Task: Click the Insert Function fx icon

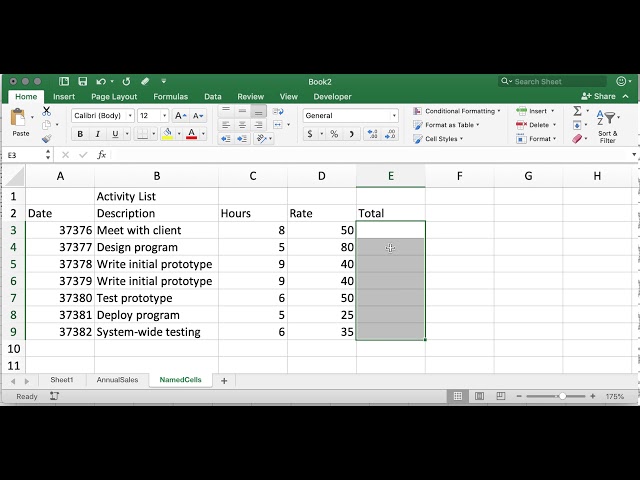Action: click(x=102, y=155)
